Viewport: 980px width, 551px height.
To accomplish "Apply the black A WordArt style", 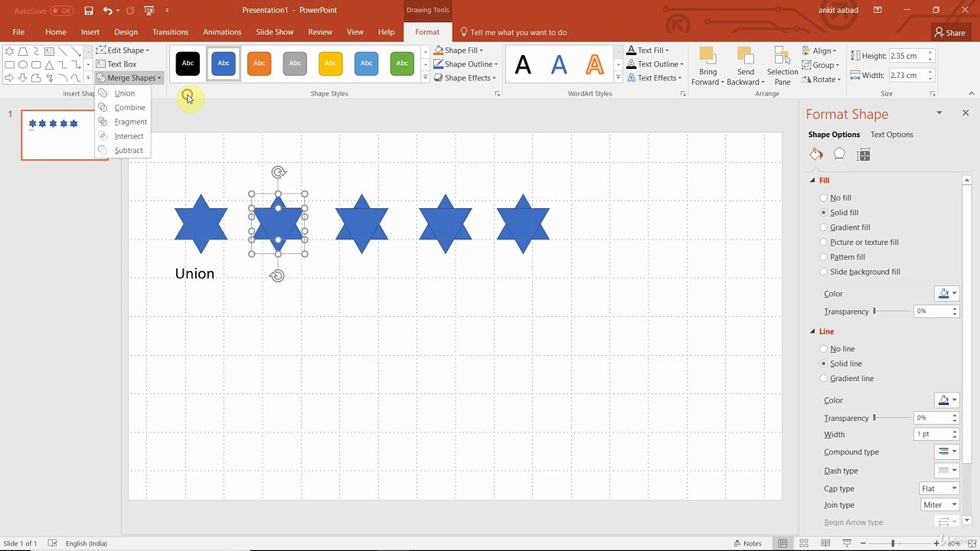I will point(523,65).
